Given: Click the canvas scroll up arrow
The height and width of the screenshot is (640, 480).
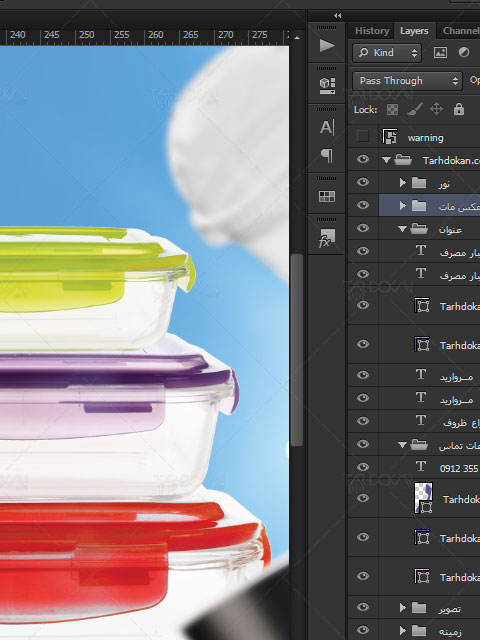Looking at the screenshot, I should click(x=297, y=38).
